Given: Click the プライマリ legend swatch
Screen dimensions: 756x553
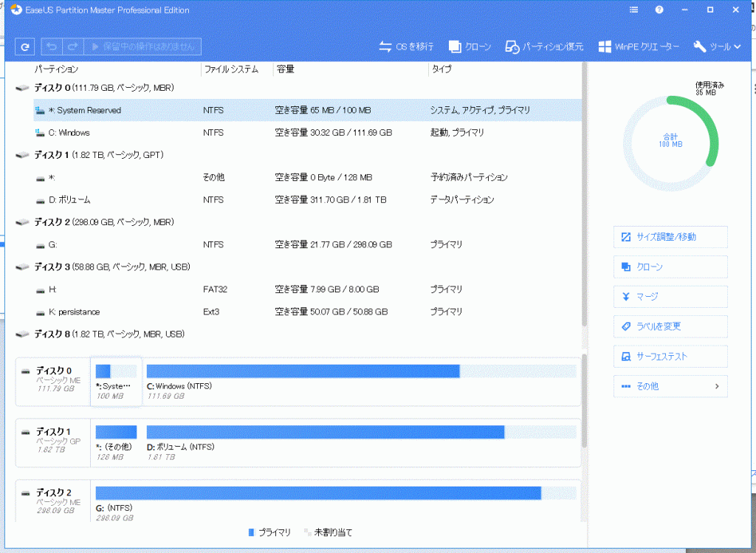Looking at the screenshot, I should coord(251,532).
